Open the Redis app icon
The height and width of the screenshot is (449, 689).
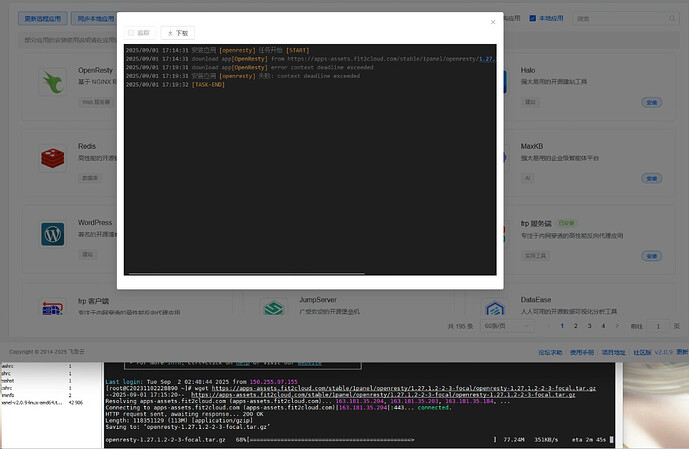tap(53, 158)
